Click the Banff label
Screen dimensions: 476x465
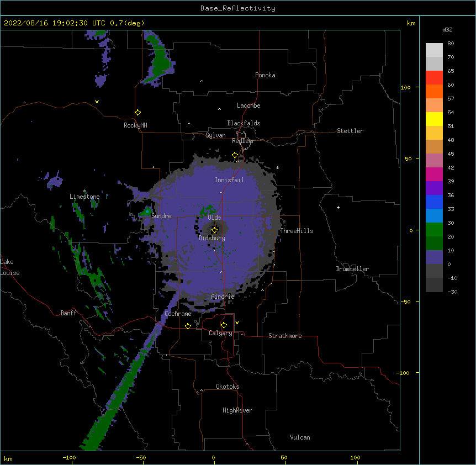(x=68, y=313)
